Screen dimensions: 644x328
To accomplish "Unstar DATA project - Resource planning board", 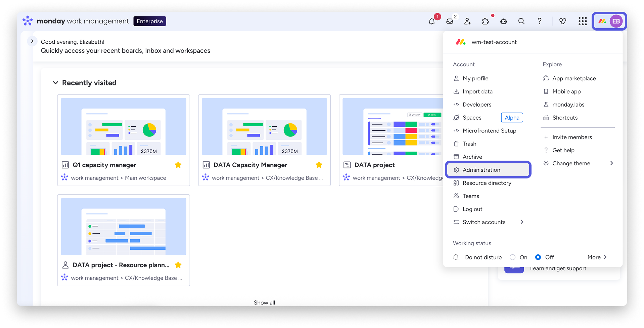I will [178, 265].
